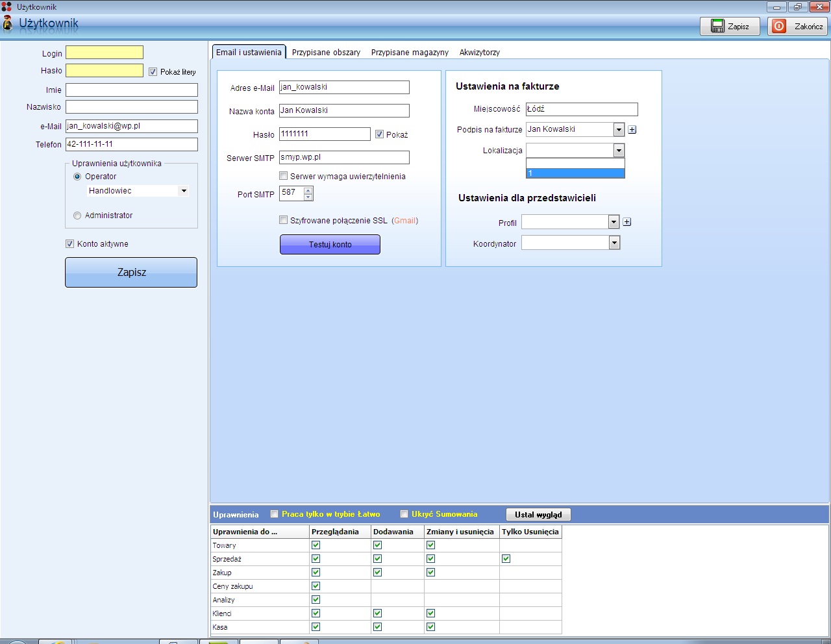Image resolution: width=831 pixels, height=644 pixels.
Task: Open the Handlowiec dropdown
Action: pyautogui.click(x=184, y=191)
